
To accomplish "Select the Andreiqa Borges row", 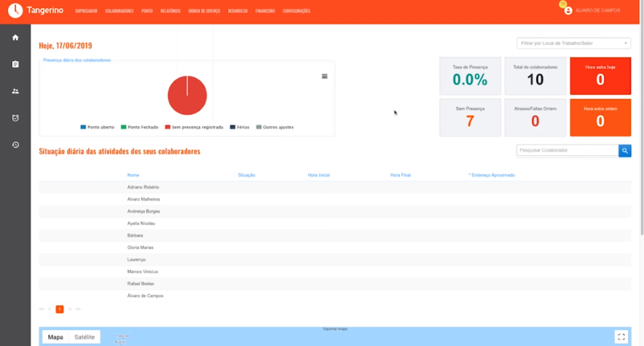I will 335,211.
